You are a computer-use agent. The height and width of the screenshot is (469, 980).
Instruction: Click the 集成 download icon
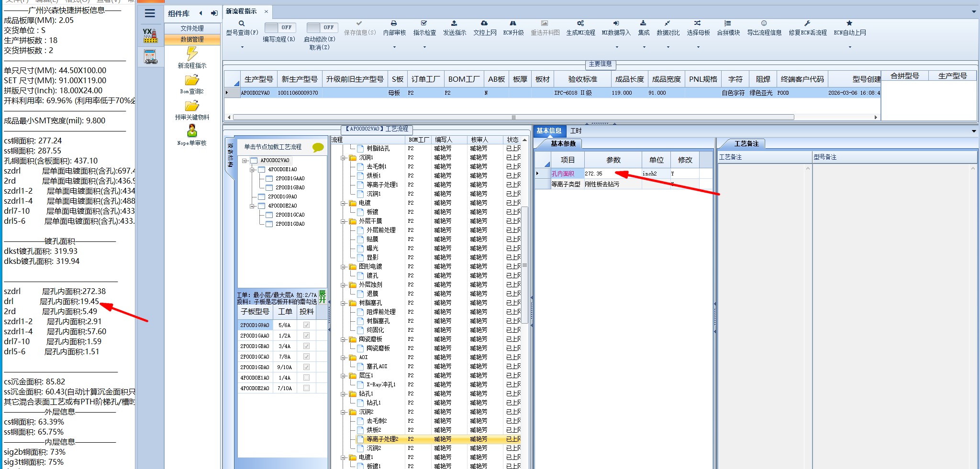click(643, 23)
